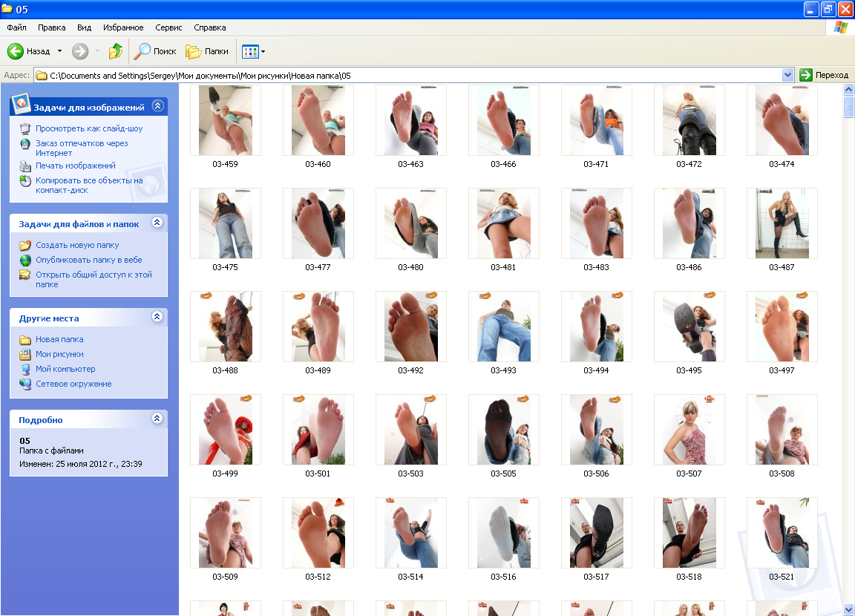
Task: Click the Мои рисунки icon
Action: pyautogui.click(x=25, y=354)
